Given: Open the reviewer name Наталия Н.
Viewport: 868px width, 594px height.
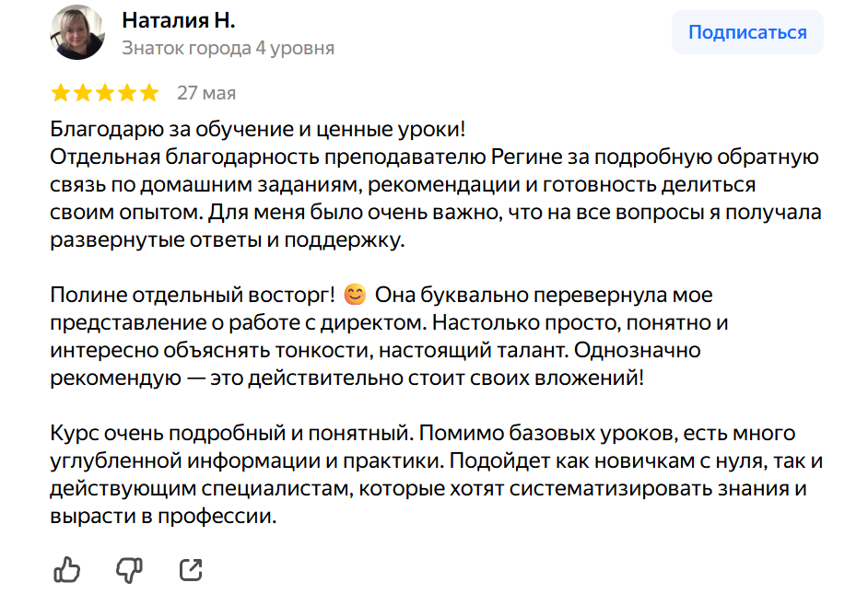Looking at the screenshot, I should coord(178,20).
